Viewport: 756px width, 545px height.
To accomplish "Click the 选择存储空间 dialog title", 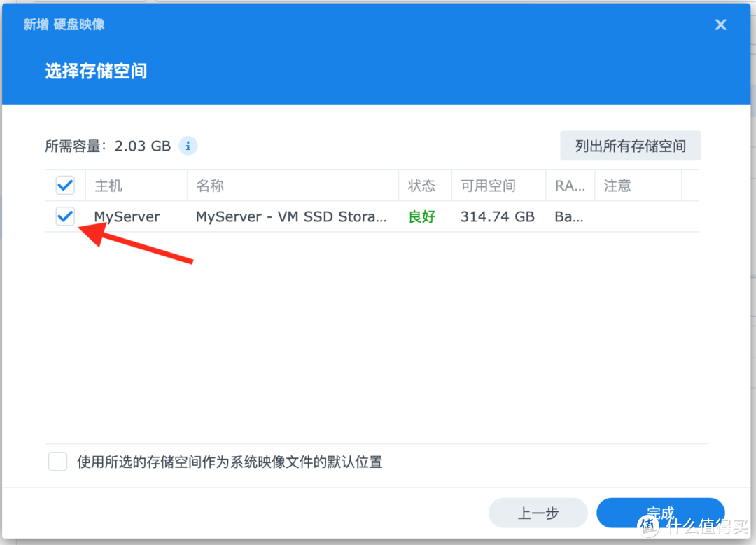I will pyautogui.click(x=95, y=71).
